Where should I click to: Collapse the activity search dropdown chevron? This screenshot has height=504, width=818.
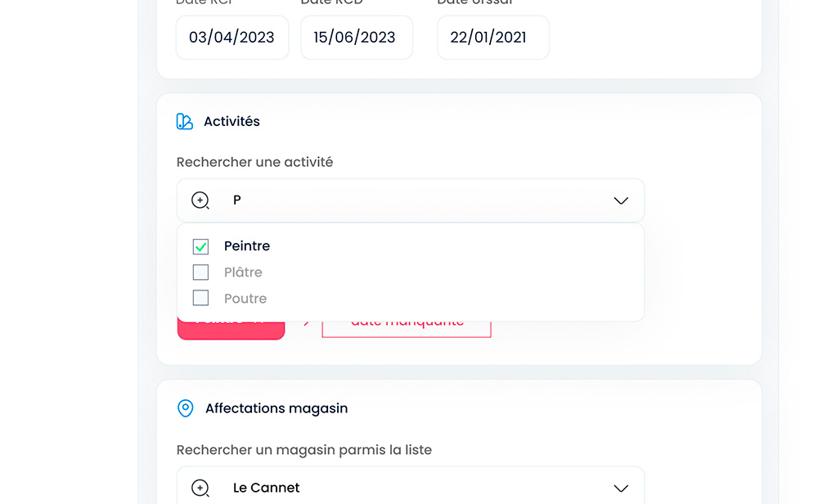pos(621,200)
